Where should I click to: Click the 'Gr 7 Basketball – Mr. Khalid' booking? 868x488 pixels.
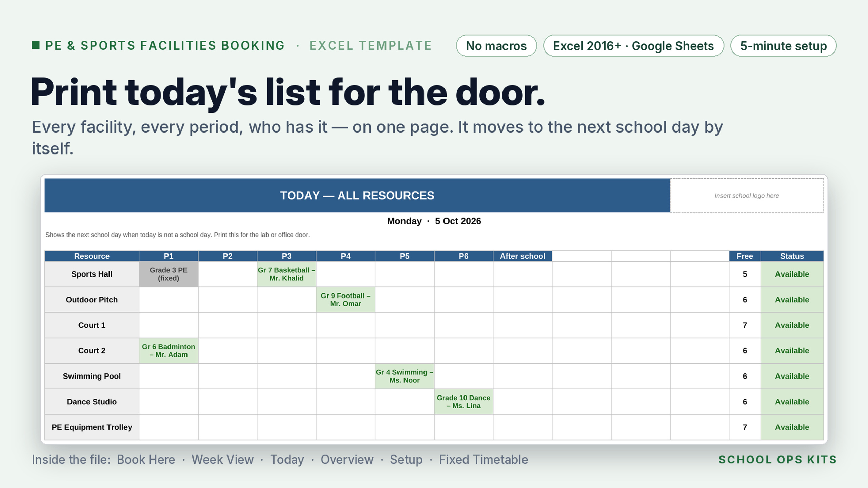tap(287, 274)
